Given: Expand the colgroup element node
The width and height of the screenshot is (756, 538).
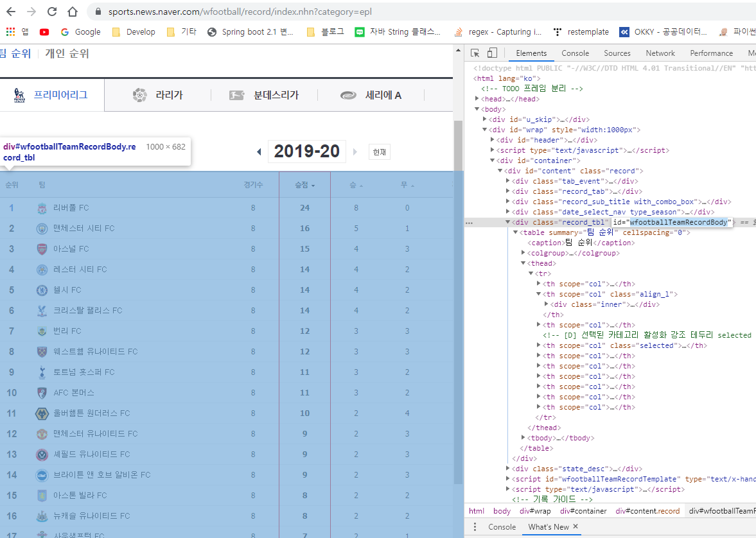Looking at the screenshot, I should tap(523, 252).
